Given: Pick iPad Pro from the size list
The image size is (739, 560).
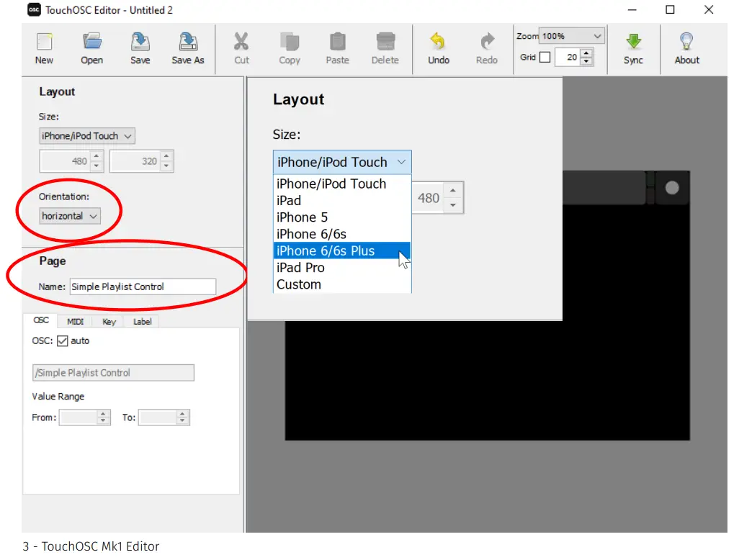Looking at the screenshot, I should pyautogui.click(x=342, y=268).
